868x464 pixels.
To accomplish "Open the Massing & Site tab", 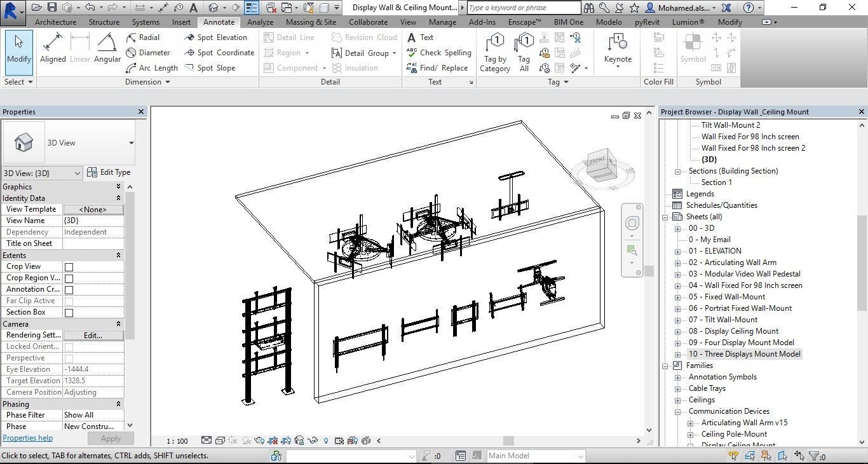I will (311, 21).
